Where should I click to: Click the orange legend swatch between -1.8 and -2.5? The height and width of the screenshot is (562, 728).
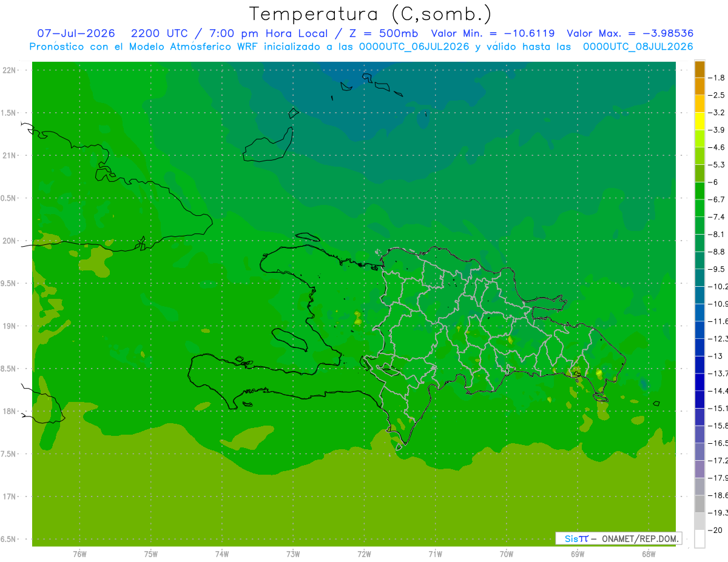699,87
